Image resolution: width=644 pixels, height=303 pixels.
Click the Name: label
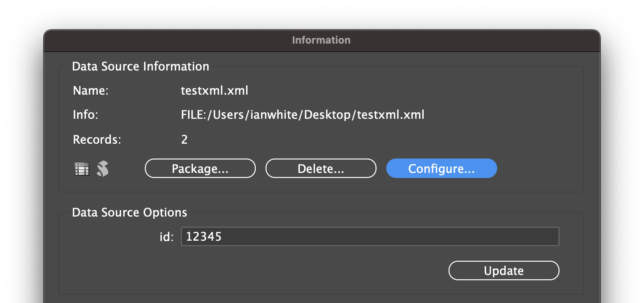pos(91,91)
